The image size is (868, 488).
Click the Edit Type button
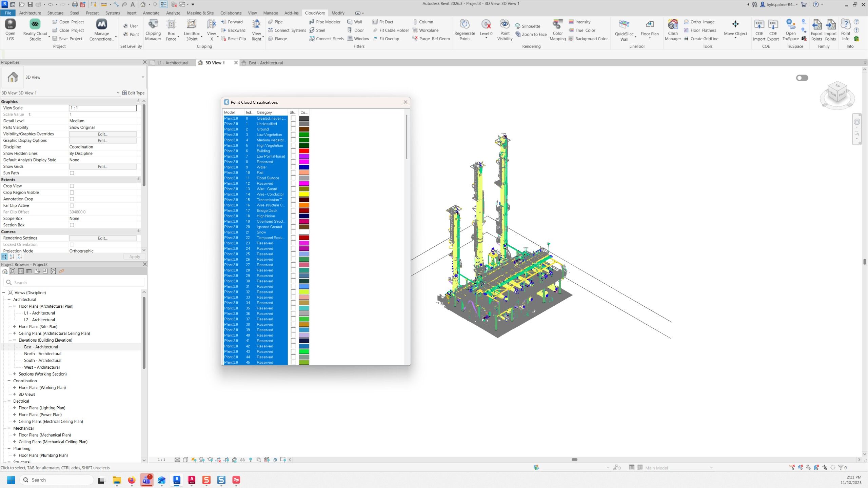[133, 93]
